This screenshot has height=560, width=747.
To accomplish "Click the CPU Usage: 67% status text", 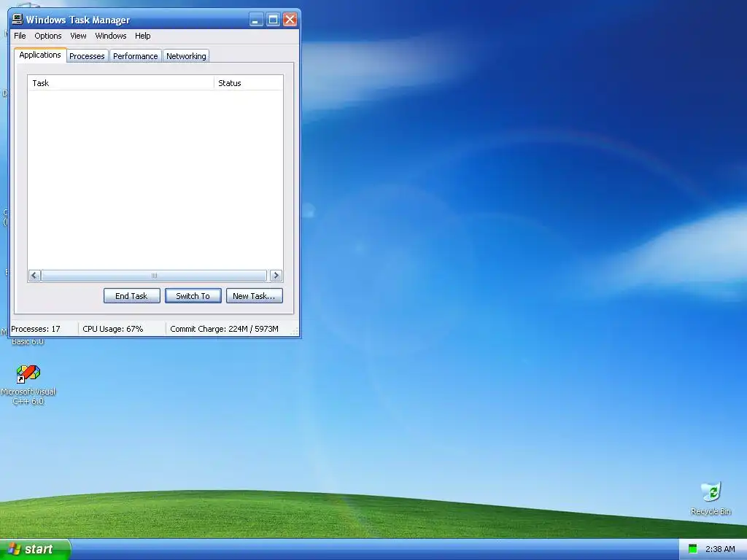I will [113, 329].
